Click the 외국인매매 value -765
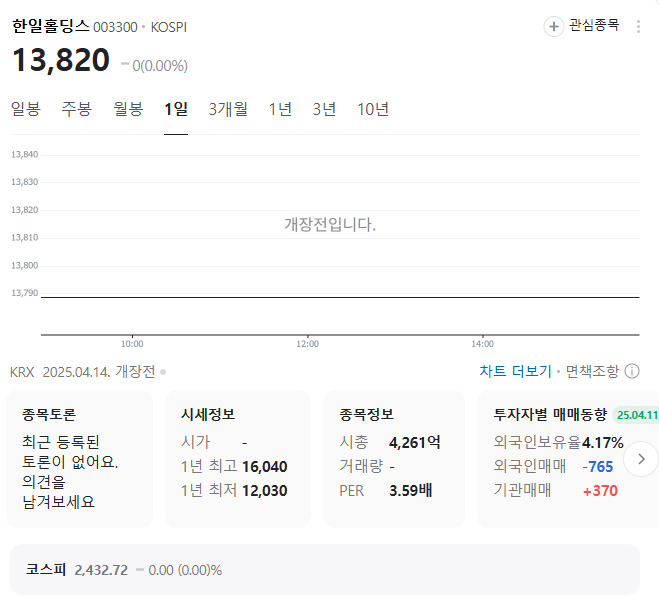Viewport: 659px width, 596px height. click(598, 467)
